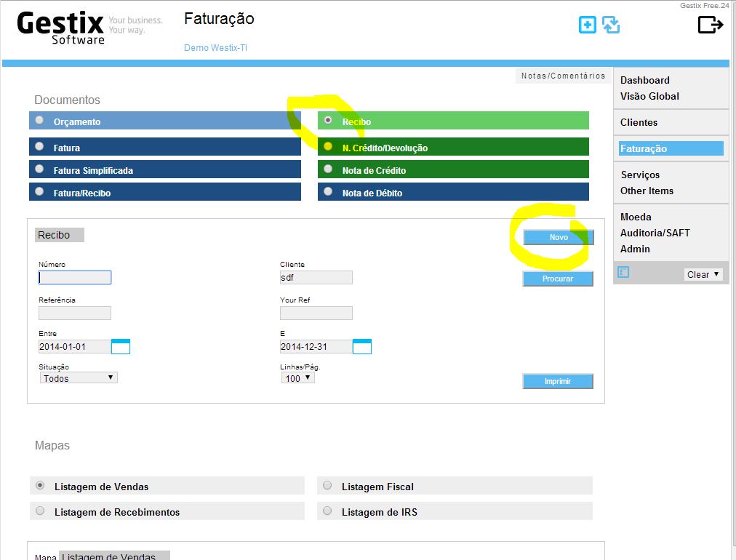
Task: Click the blue plus add icon
Action: click(587, 25)
